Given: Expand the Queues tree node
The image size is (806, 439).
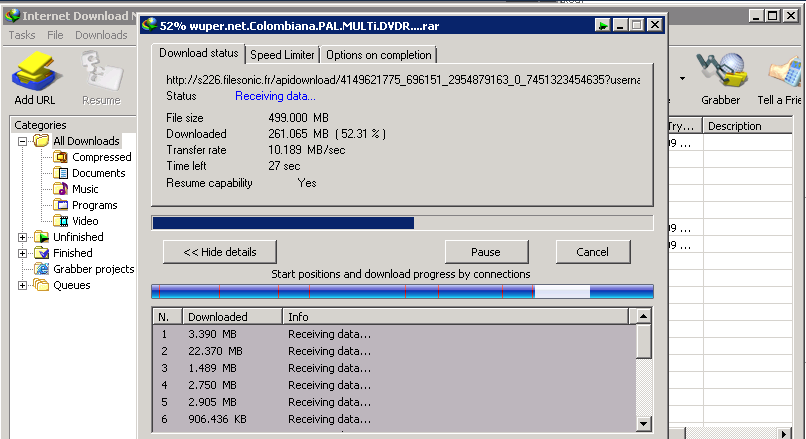Looking at the screenshot, I should pyautogui.click(x=23, y=285).
